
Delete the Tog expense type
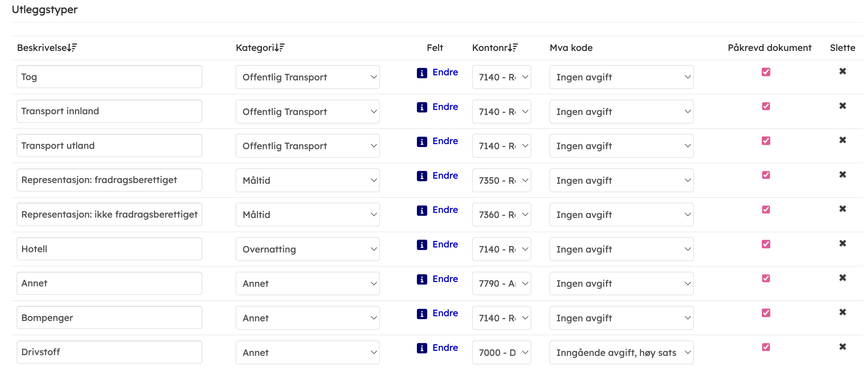[842, 71]
